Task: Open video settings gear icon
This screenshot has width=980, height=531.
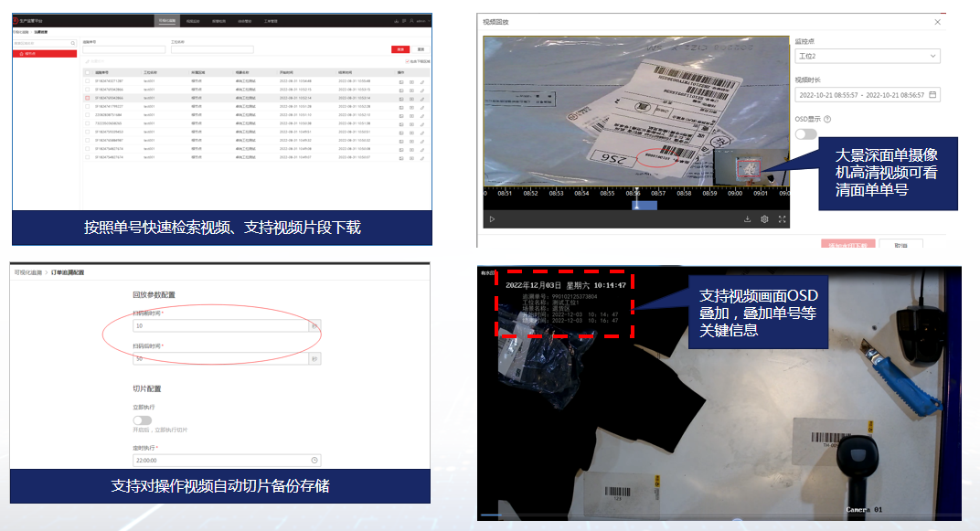Action: pos(764,219)
